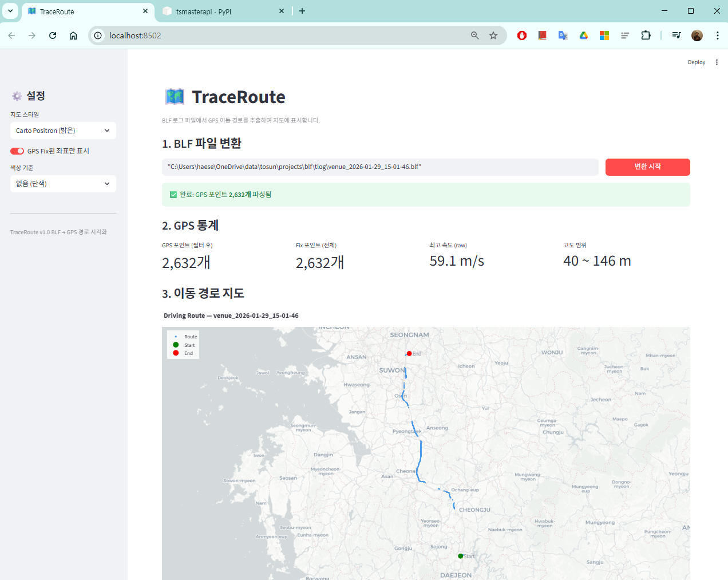Screen dimensions: 728x580
Task: Open Chrome profile avatar
Action: pos(697,35)
